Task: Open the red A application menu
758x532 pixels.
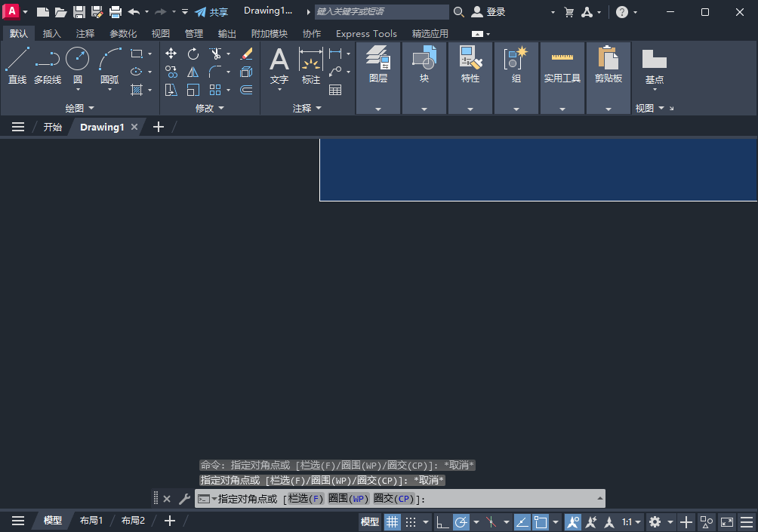Action: coord(11,11)
